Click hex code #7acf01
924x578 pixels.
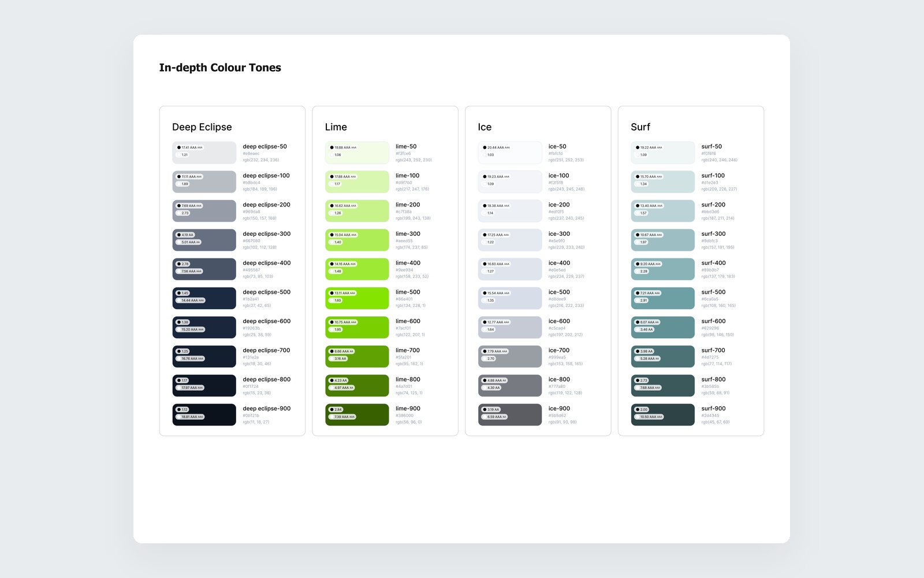point(403,328)
